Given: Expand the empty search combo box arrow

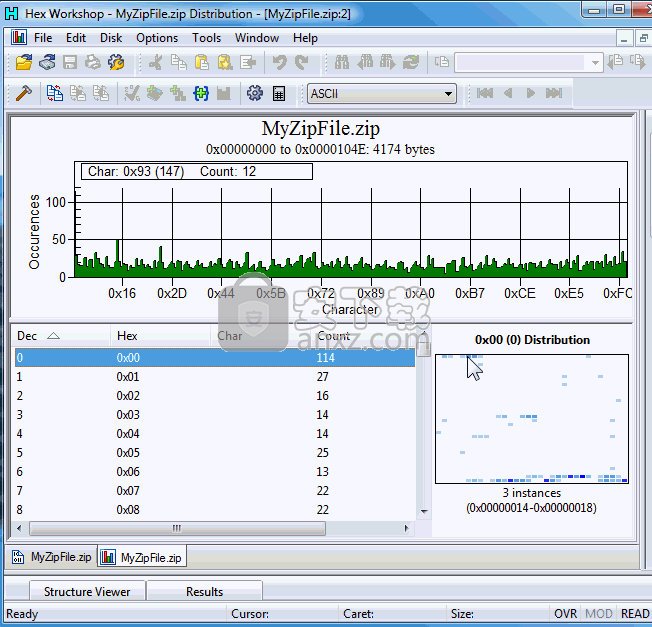Looking at the screenshot, I should coord(595,63).
